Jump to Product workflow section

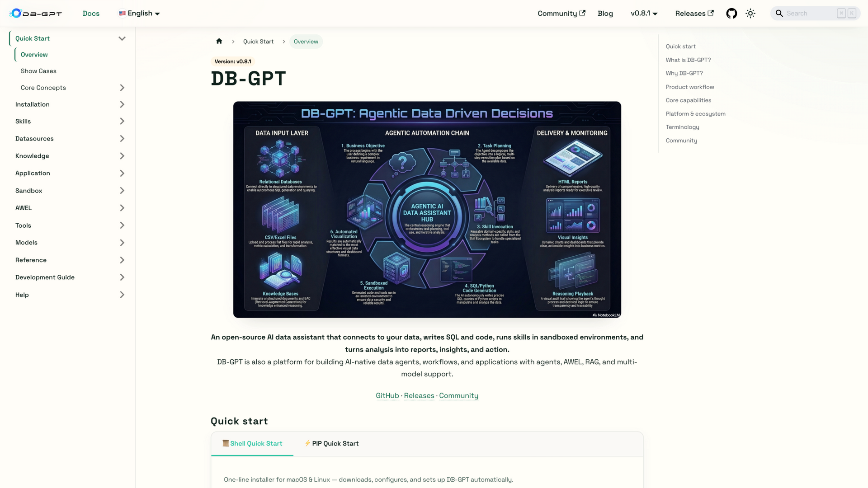(x=690, y=87)
